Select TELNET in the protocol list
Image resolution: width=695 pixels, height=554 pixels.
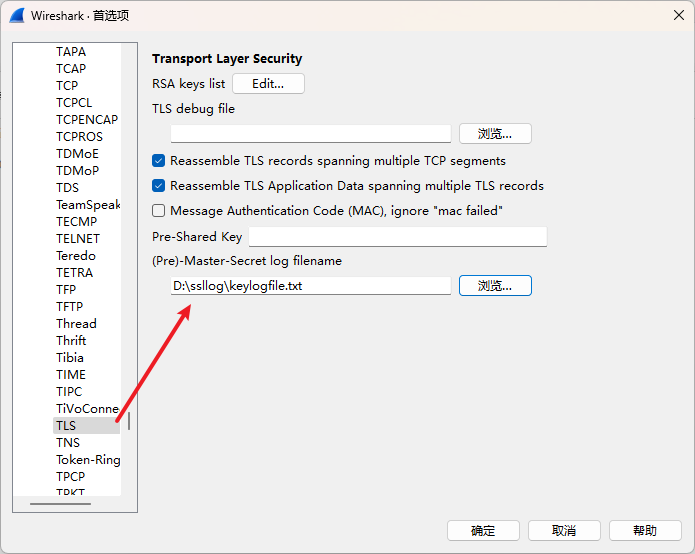coord(78,239)
